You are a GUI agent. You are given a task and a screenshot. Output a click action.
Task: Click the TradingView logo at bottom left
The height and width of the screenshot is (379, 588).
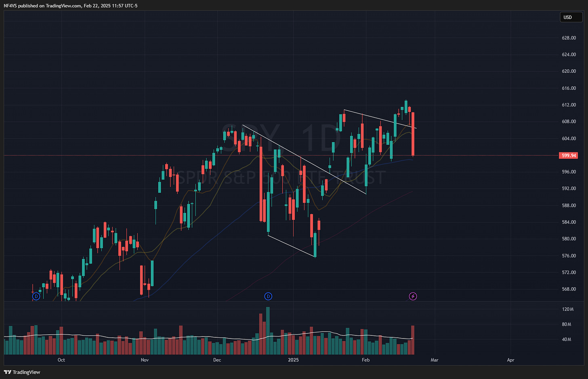[x=22, y=372]
